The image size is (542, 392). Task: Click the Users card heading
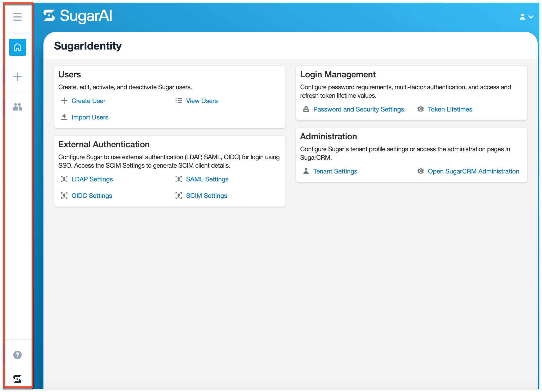click(70, 74)
